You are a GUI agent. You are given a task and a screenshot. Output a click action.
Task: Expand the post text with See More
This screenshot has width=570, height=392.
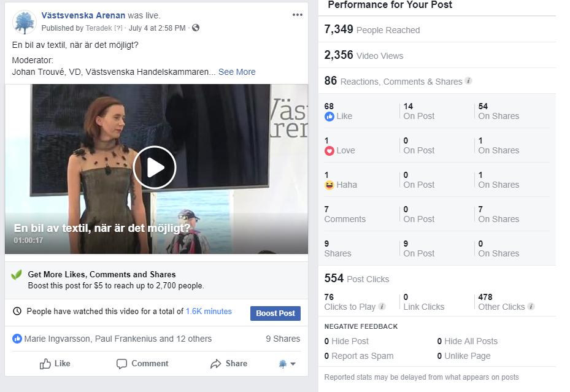pyautogui.click(x=237, y=72)
